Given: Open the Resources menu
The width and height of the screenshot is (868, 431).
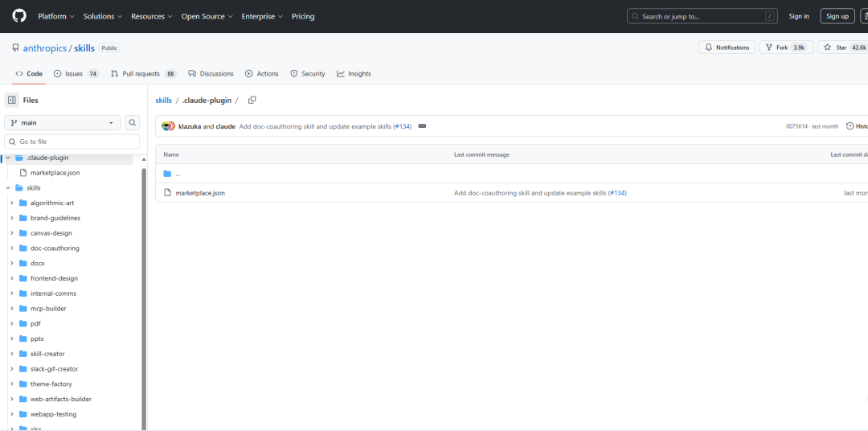Looking at the screenshot, I should click(152, 16).
